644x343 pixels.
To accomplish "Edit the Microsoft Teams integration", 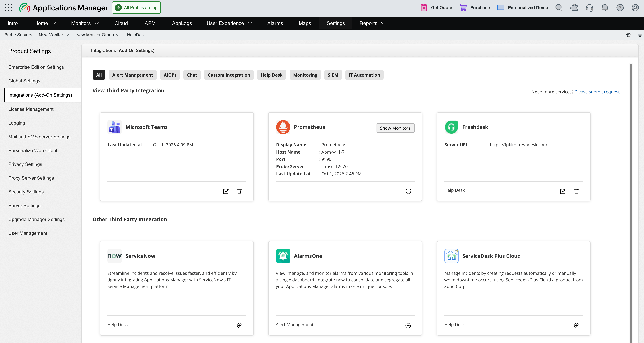I will [226, 191].
